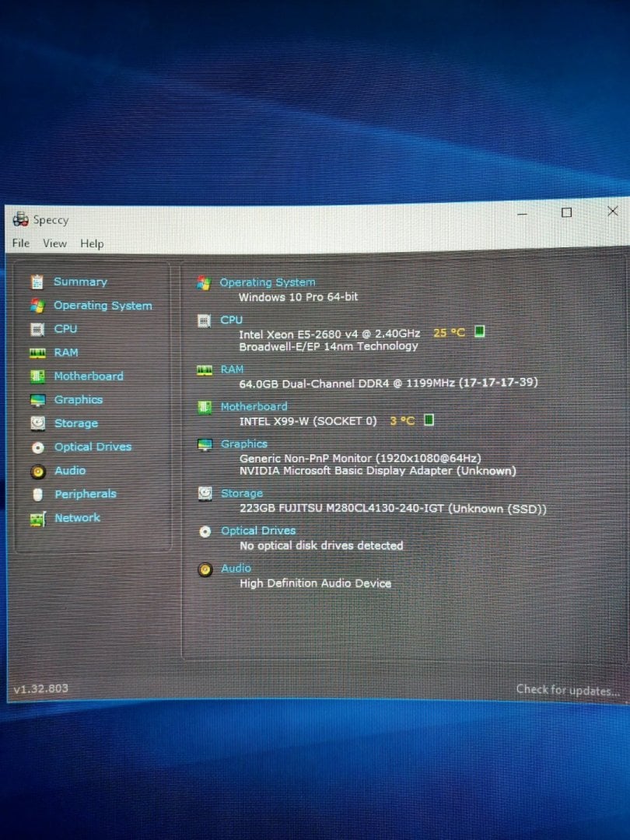Click the Storage drive icon in summary pane
The width and height of the screenshot is (630, 840).
[205, 493]
